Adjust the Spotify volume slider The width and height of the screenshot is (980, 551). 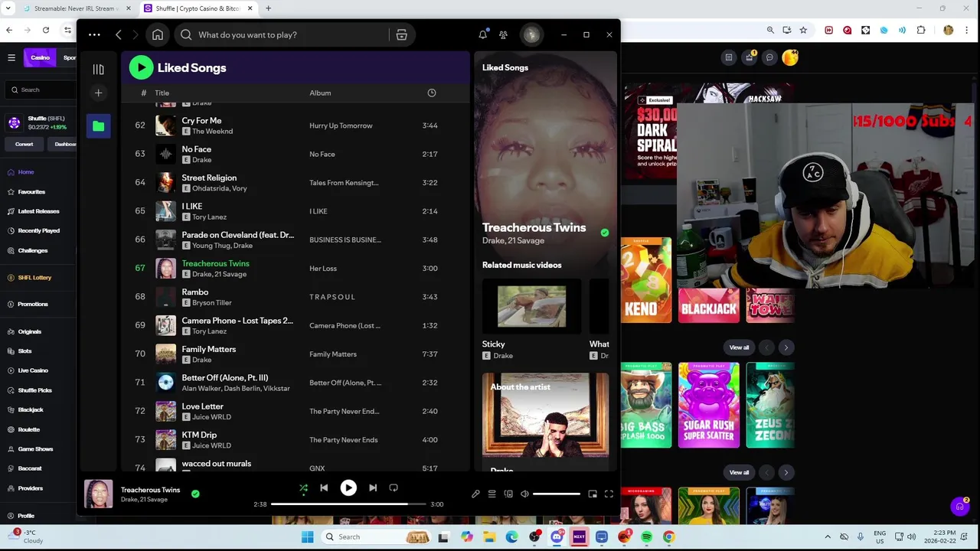click(556, 494)
